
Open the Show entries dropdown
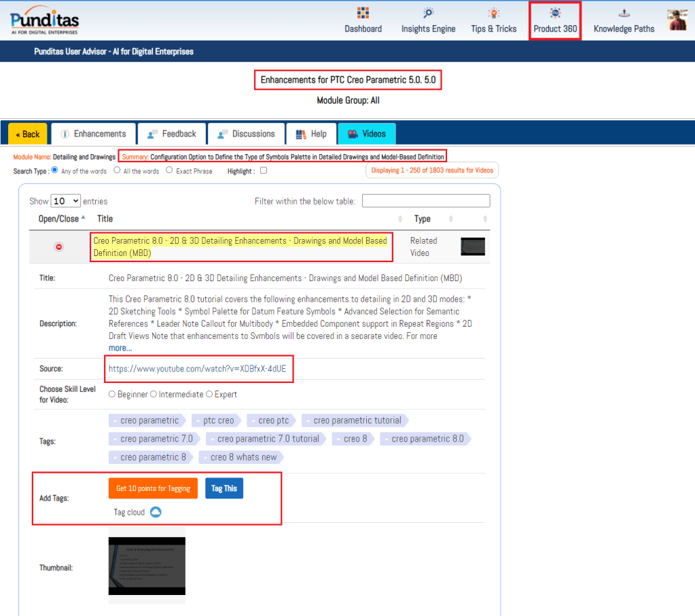pos(66,201)
